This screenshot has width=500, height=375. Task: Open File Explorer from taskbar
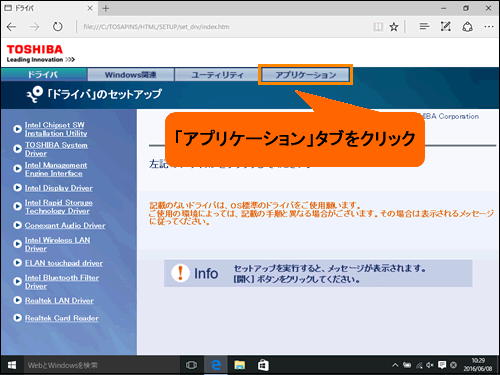point(239,365)
